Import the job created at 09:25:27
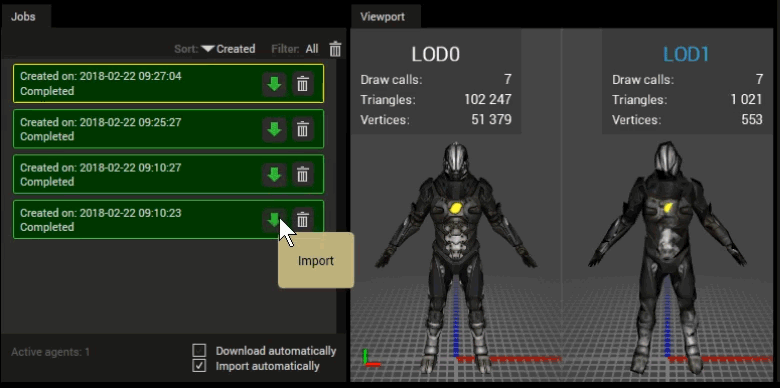This screenshot has width=780, height=388. point(274,129)
